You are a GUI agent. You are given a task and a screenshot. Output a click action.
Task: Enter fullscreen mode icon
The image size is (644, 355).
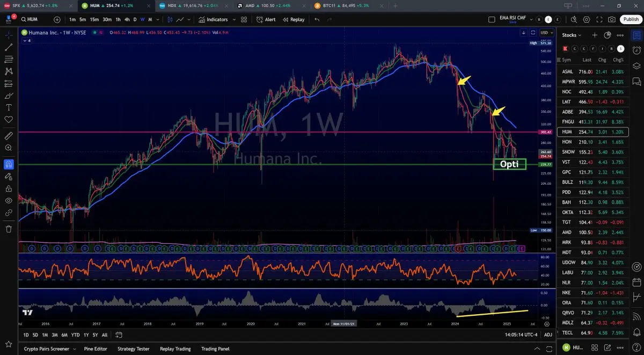(599, 19)
